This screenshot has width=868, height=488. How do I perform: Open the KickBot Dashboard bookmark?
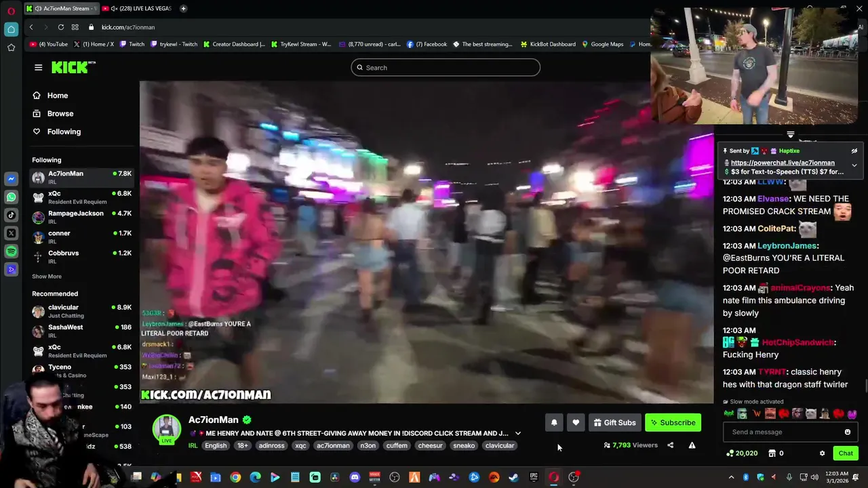548,44
